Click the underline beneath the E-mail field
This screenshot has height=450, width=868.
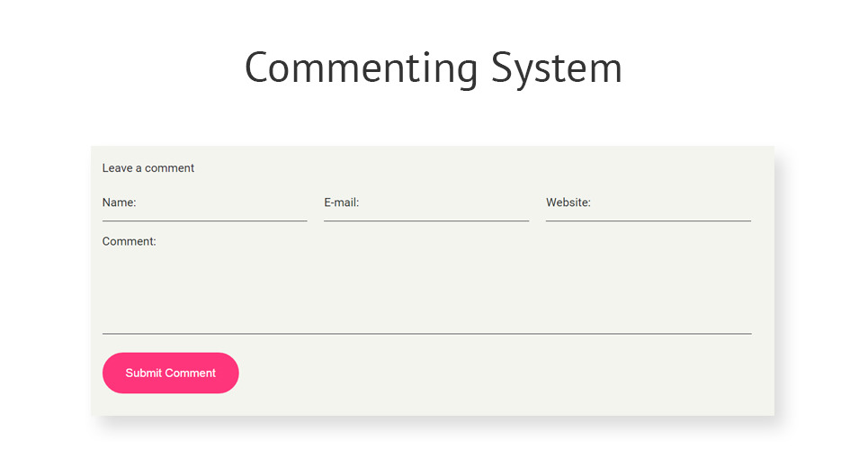coord(426,220)
